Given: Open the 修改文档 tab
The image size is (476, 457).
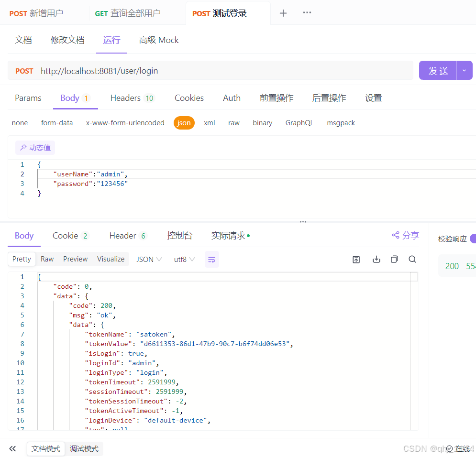Looking at the screenshot, I should click(67, 40).
